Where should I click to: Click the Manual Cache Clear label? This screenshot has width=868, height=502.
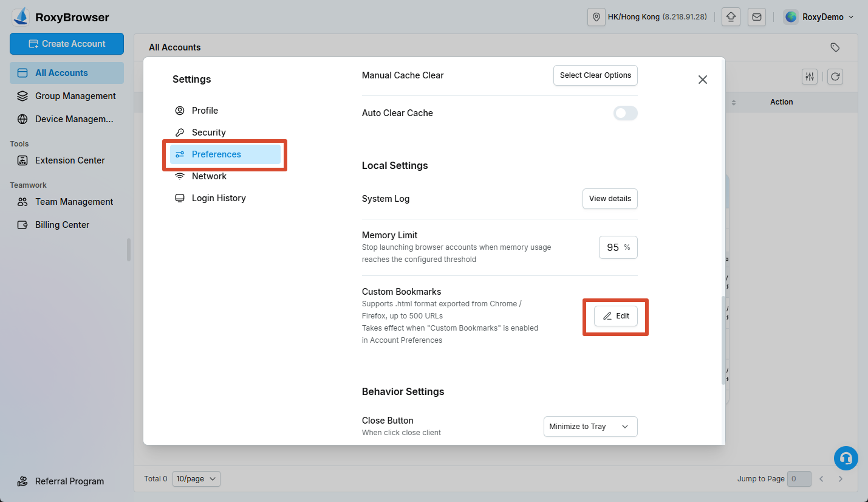tap(403, 75)
